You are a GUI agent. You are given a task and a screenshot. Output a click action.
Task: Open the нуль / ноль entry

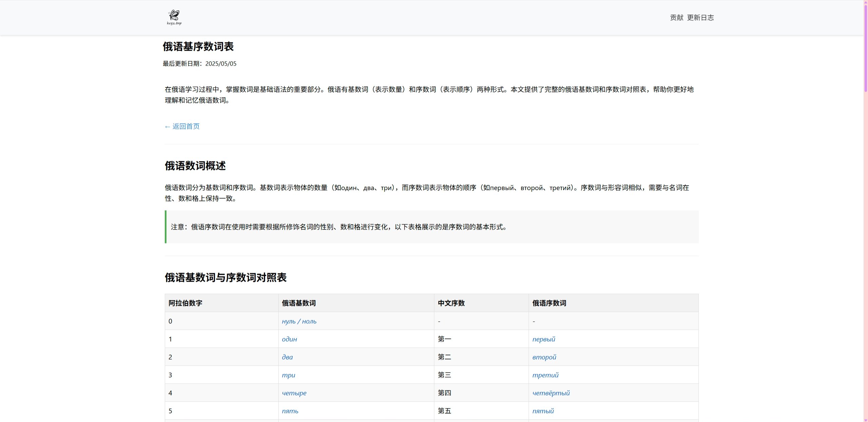pyautogui.click(x=299, y=321)
